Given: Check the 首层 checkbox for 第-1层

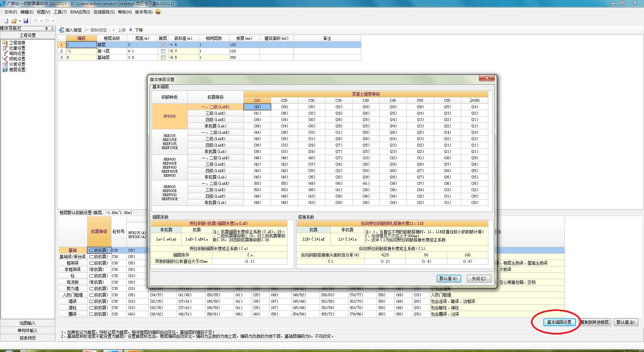Looking at the screenshot, I should [163, 51].
